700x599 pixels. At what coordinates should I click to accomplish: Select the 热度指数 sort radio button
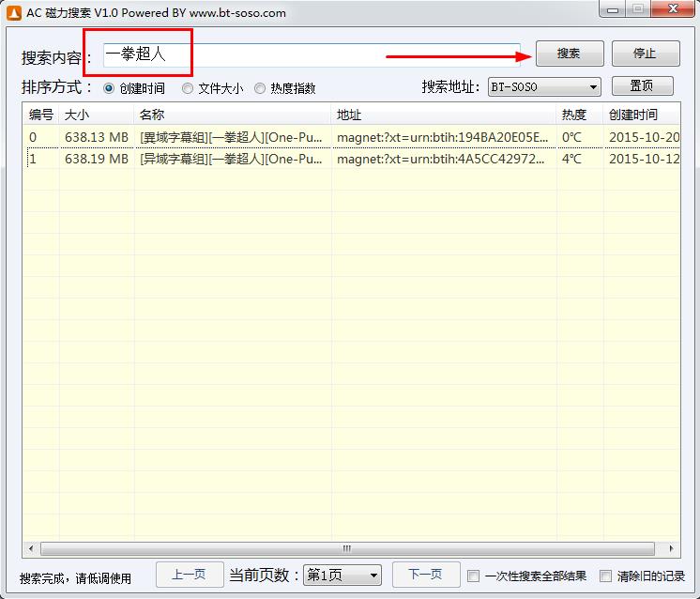[260, 88]
